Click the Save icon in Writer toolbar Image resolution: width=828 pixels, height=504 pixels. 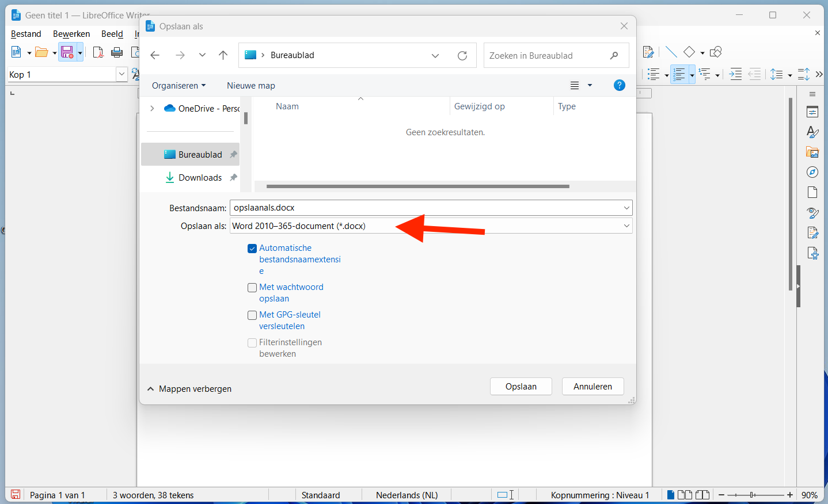point(67,52)
